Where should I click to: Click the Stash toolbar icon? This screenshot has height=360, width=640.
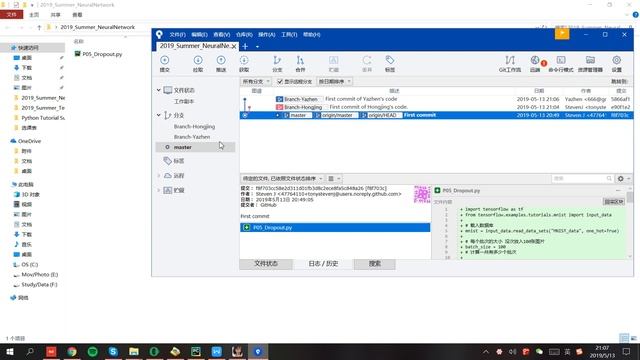coord(333,64)
